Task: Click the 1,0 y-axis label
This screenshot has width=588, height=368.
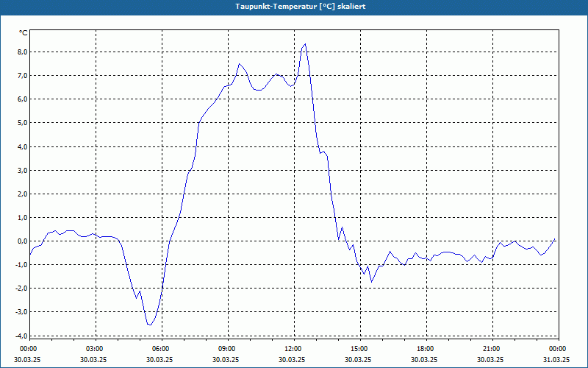Action: pyautogui.click(x=23, y=218)
